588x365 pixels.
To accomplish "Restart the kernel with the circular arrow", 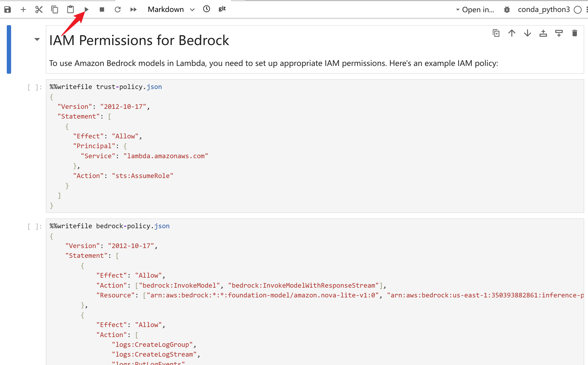I will click(118, 9).
